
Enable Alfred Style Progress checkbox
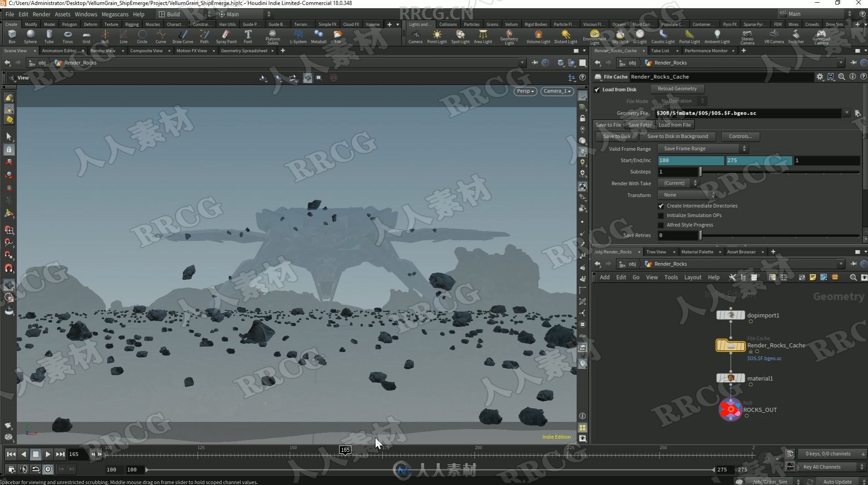coord(661,225)
